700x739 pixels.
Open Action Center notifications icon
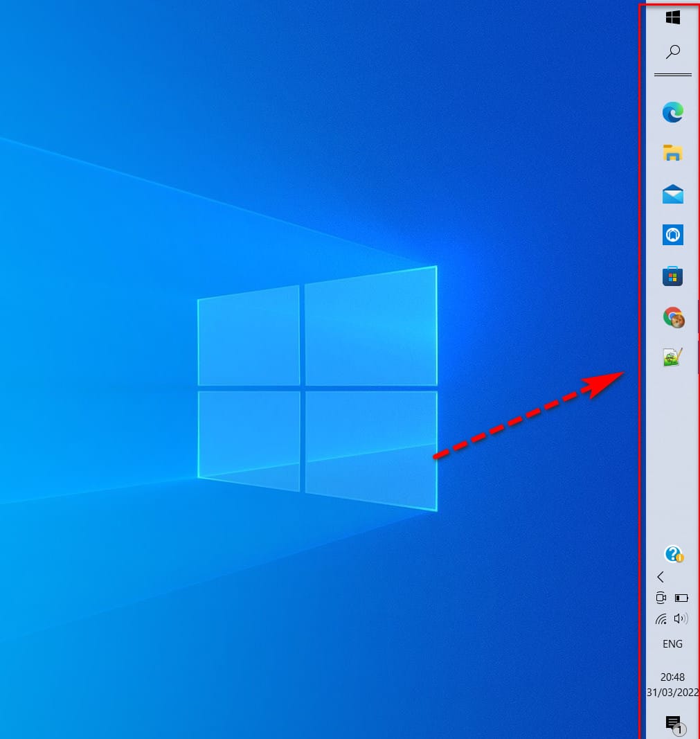tap(676, 725)
